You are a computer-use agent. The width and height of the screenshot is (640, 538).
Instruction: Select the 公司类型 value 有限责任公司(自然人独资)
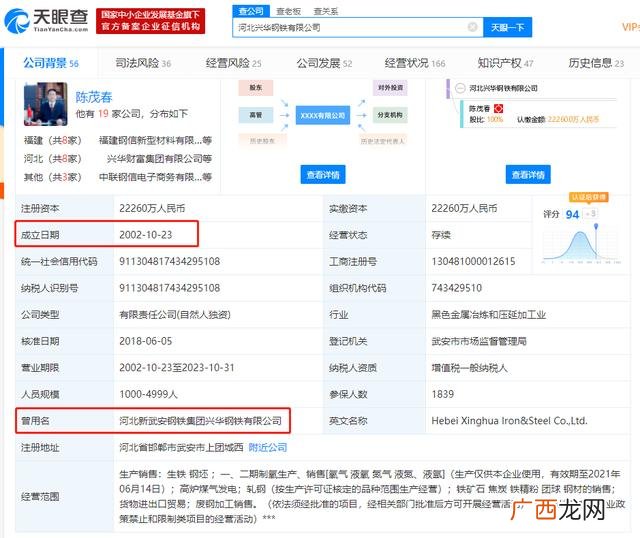pos(175,314)
